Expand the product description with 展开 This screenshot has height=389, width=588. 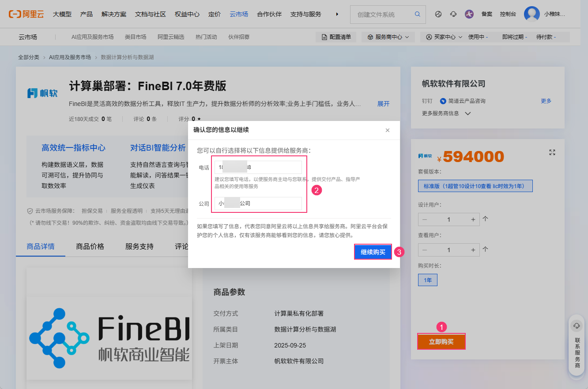(x=384, y=104)
